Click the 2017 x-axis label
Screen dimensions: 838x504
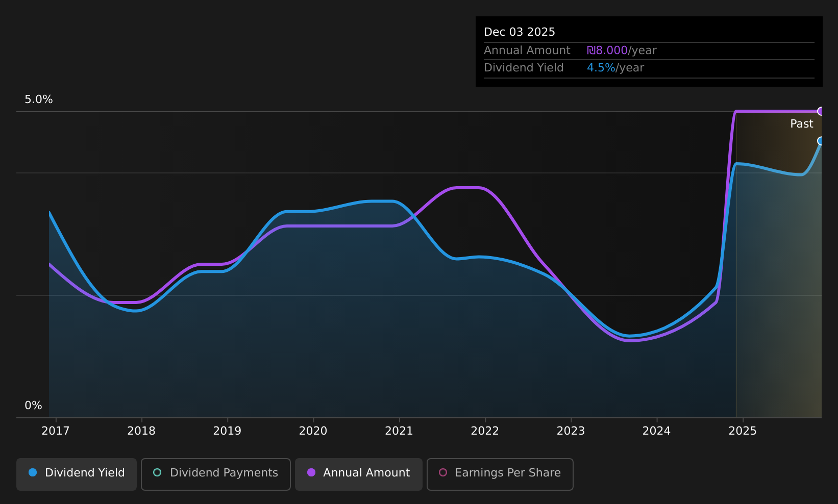coord(55,431)
